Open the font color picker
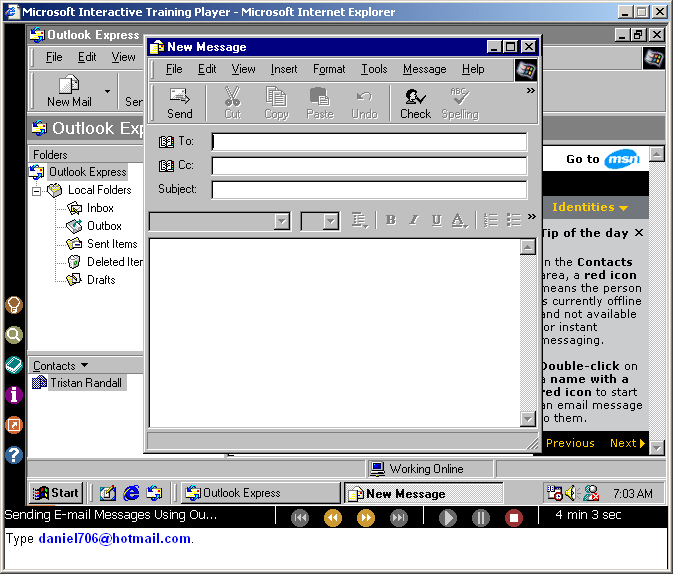Viewport: 673px width, 574px height. 459,220
